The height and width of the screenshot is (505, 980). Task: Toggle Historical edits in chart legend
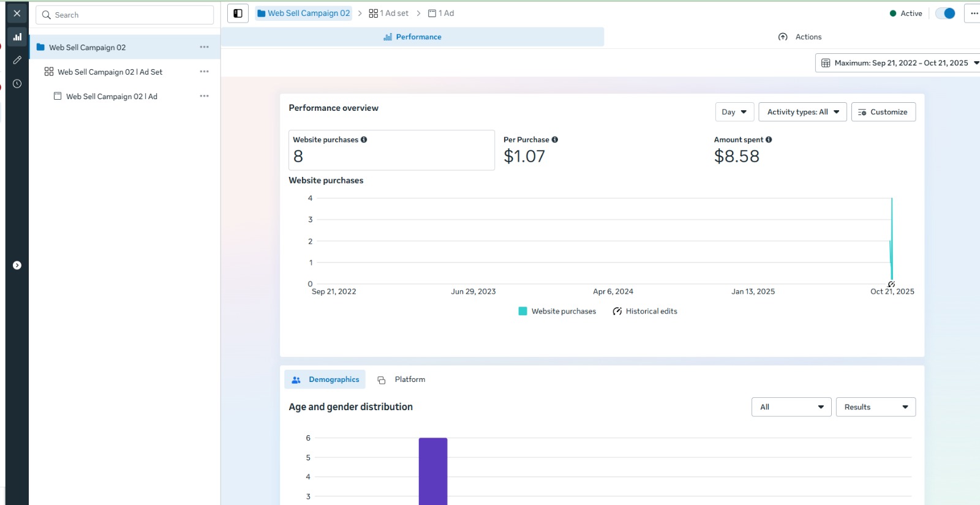coord(645,311)
